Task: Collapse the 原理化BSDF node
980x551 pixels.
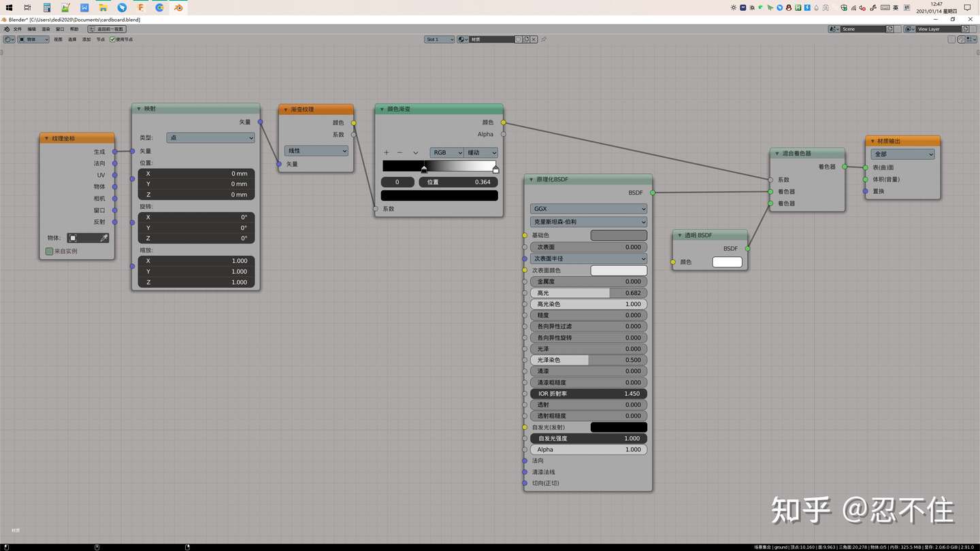Action: [531, 180]
